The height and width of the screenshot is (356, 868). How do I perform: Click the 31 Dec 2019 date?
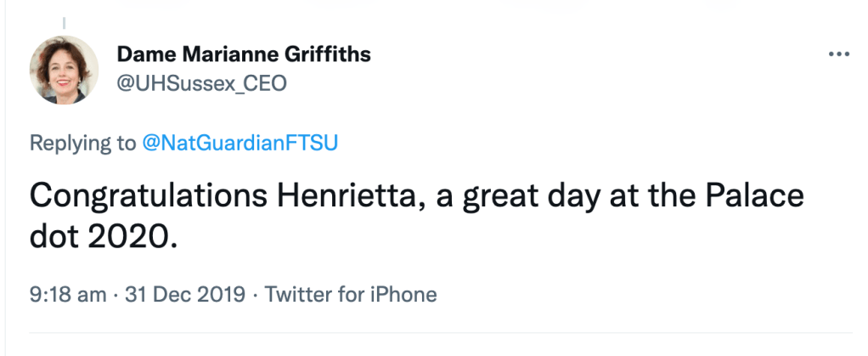click(x=186, y=295)
